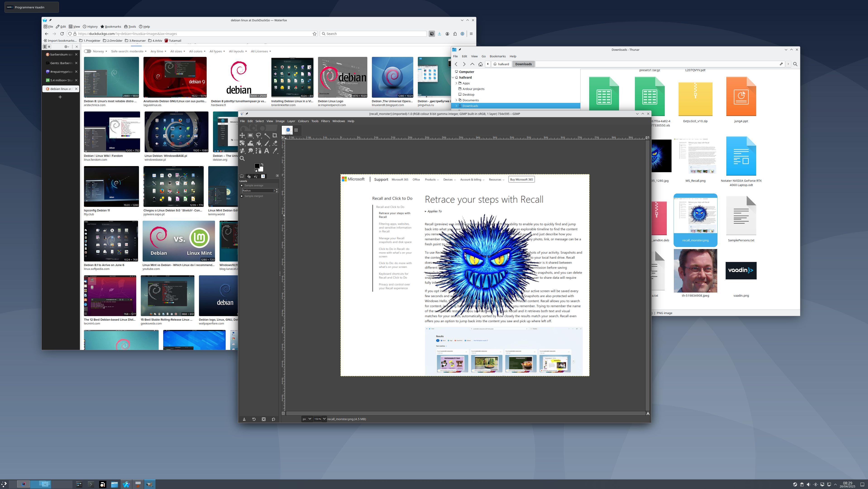Screen dimensions: 868x489
Task: Open the Bookmarks menu in Thunar
Action: pos(497,56)
